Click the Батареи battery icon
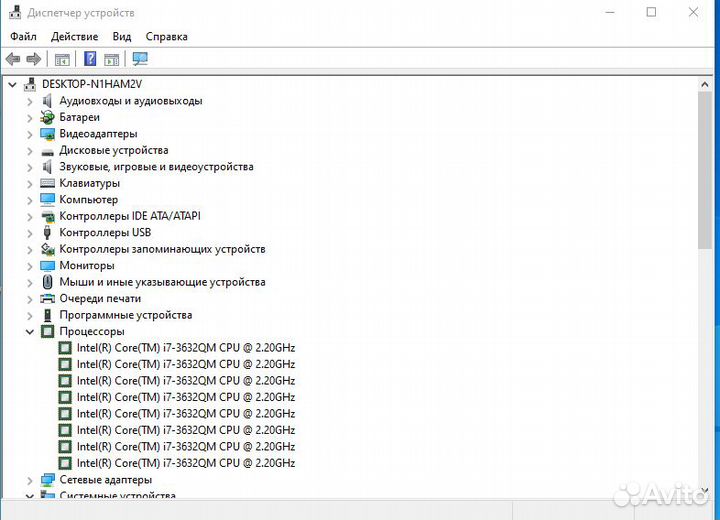 (47, 117)
